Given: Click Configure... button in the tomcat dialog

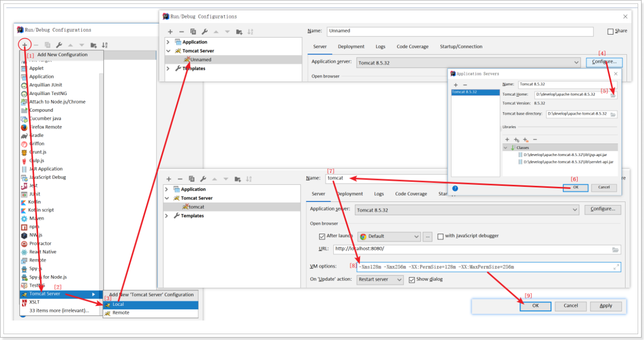Looking at the screenshot, I should pos(603,209).
